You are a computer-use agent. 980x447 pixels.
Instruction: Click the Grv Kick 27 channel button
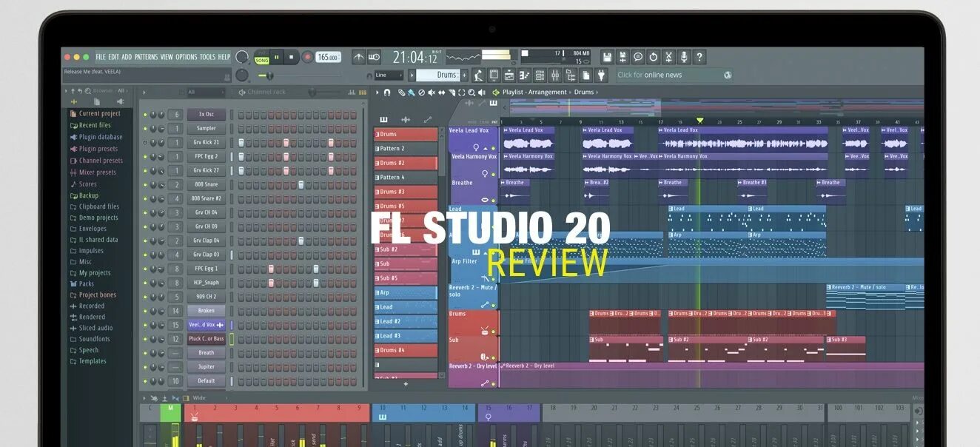pyautogui.click(x=206, y=171)
